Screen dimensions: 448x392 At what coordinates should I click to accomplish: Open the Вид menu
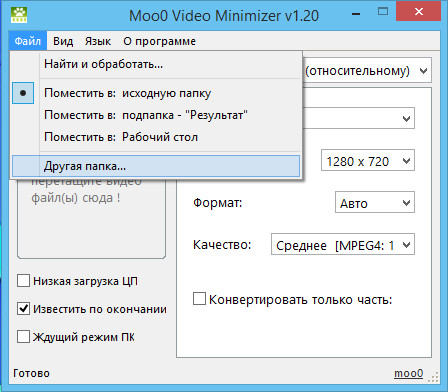[63, 41]
